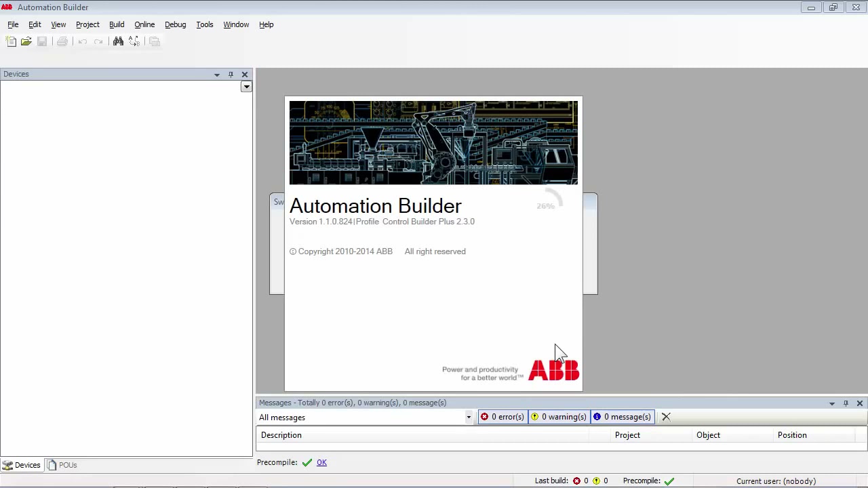Click the loading progress spinner on splash
The height and width of the screenshot is (488, 868).
pyautogui.click(x=550, y=201)
